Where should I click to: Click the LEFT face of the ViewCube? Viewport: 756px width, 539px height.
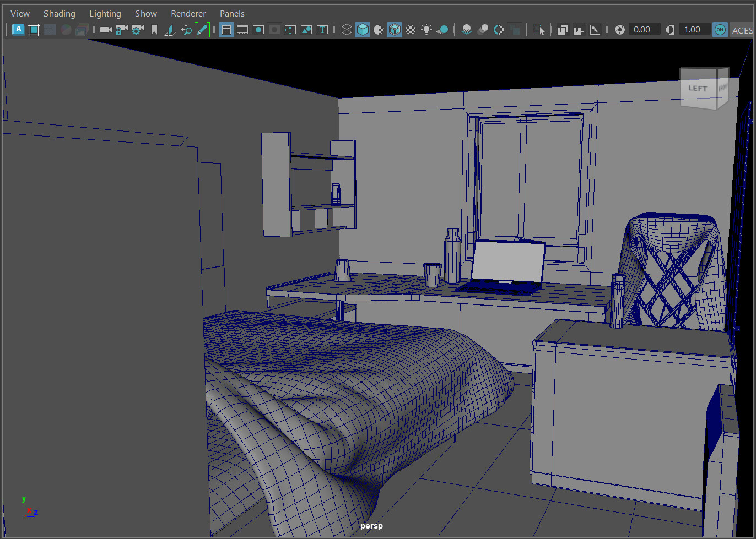[698, 88]
